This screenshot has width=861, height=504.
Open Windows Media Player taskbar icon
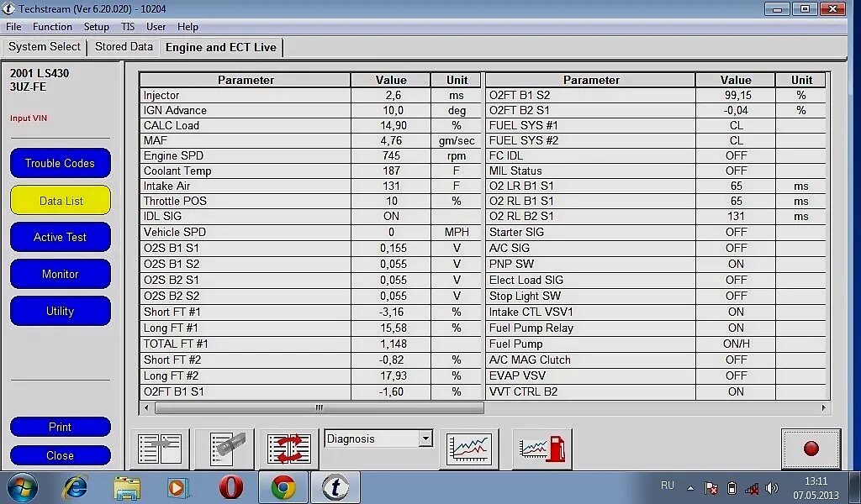[178, 487]
